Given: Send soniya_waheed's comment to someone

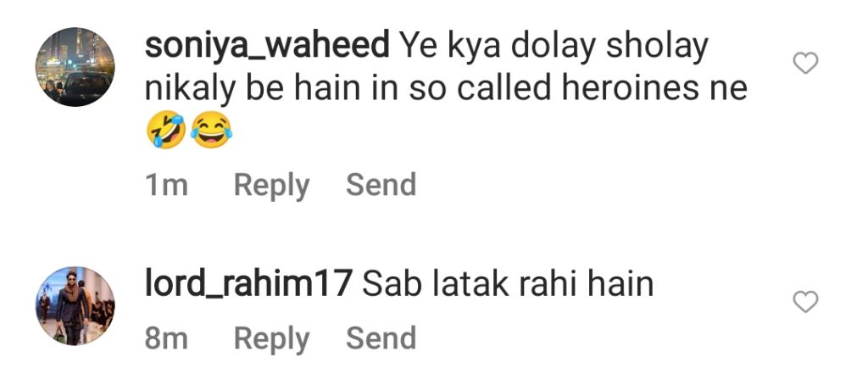Looking at the screenshot, I should click(381, 185).
